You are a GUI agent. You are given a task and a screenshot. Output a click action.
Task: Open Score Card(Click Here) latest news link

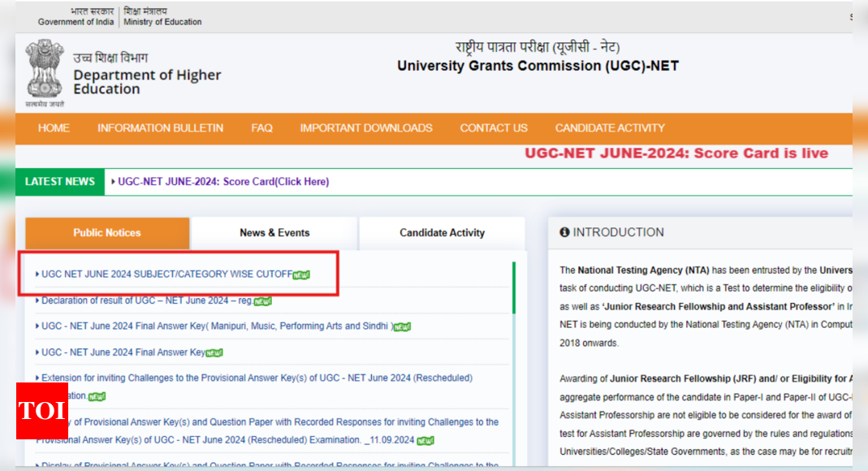(x=223, y=182)
